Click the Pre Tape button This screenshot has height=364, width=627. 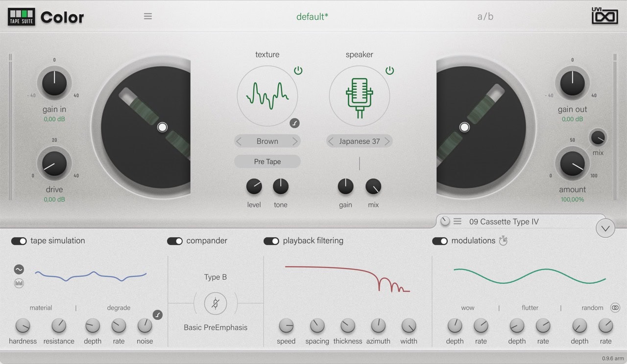267,161
